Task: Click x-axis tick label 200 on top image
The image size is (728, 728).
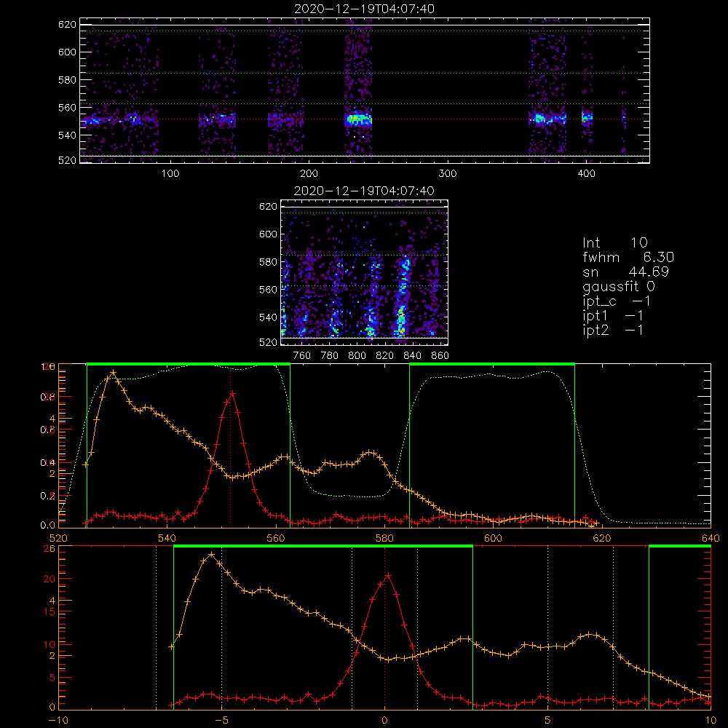Action: (x=309, y=174)
